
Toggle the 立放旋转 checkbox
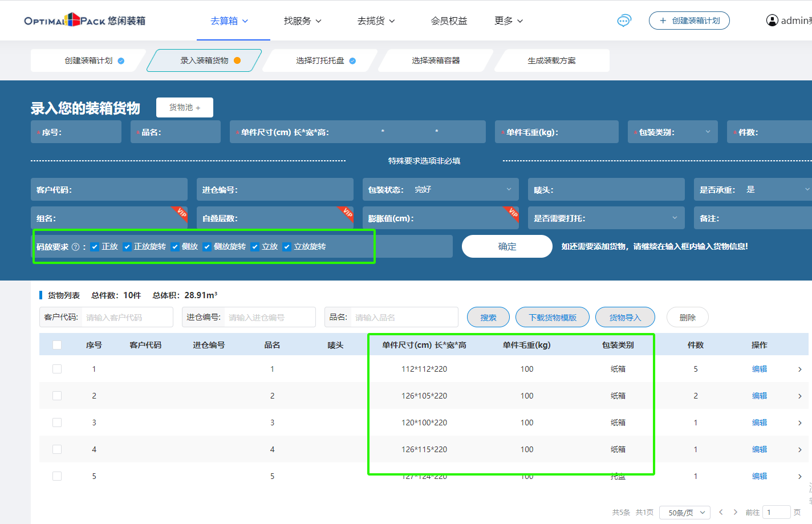tap(287, 247)
